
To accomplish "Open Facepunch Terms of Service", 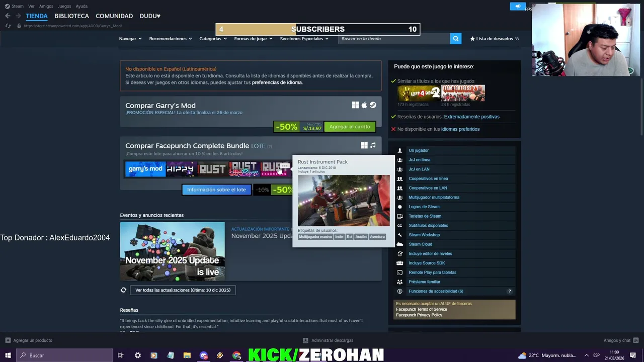I will click(421, 309).
